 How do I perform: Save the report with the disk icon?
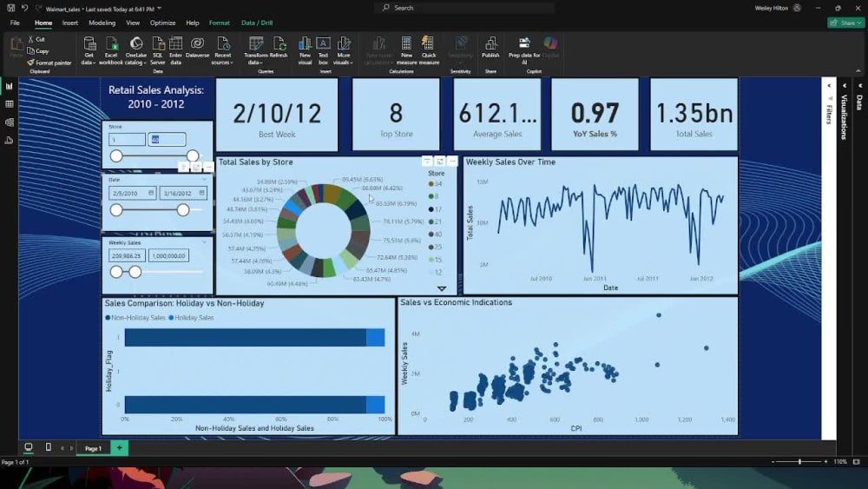pyautogui.click(x=10, y=8)
